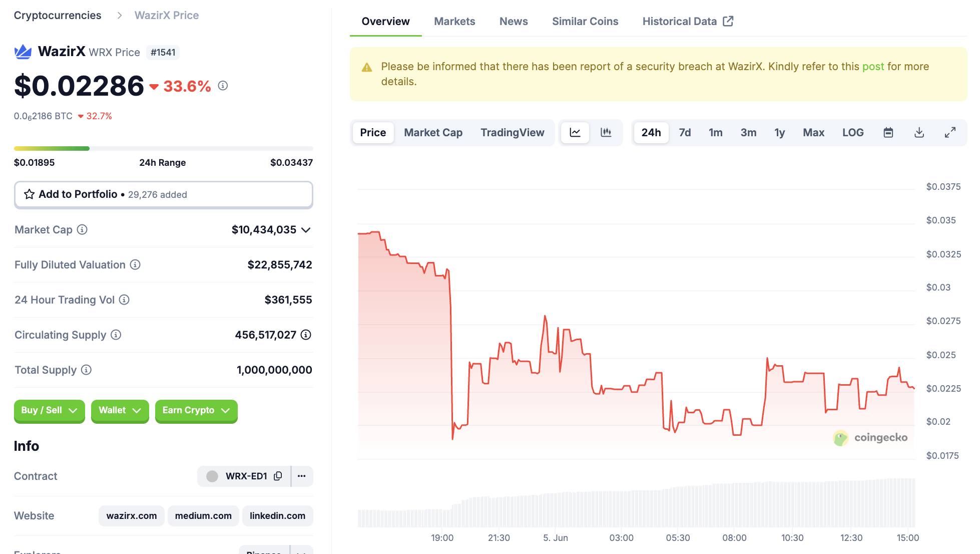Click the 24h Range progress bar

tap(164, 148)
